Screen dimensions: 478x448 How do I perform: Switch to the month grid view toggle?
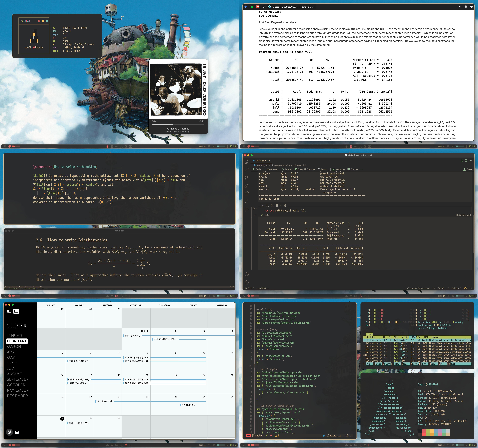(x=16, y=311)
